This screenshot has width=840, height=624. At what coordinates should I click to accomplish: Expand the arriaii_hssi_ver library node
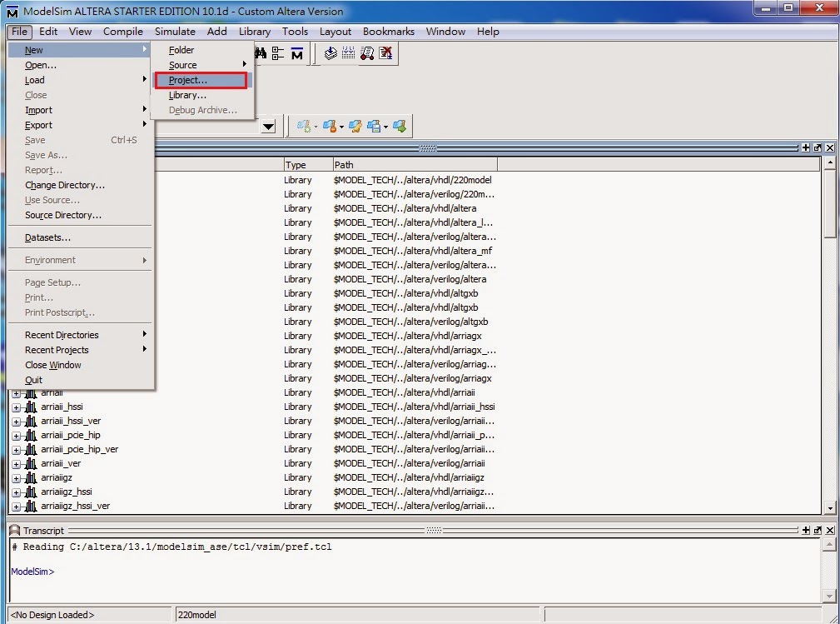16,422
